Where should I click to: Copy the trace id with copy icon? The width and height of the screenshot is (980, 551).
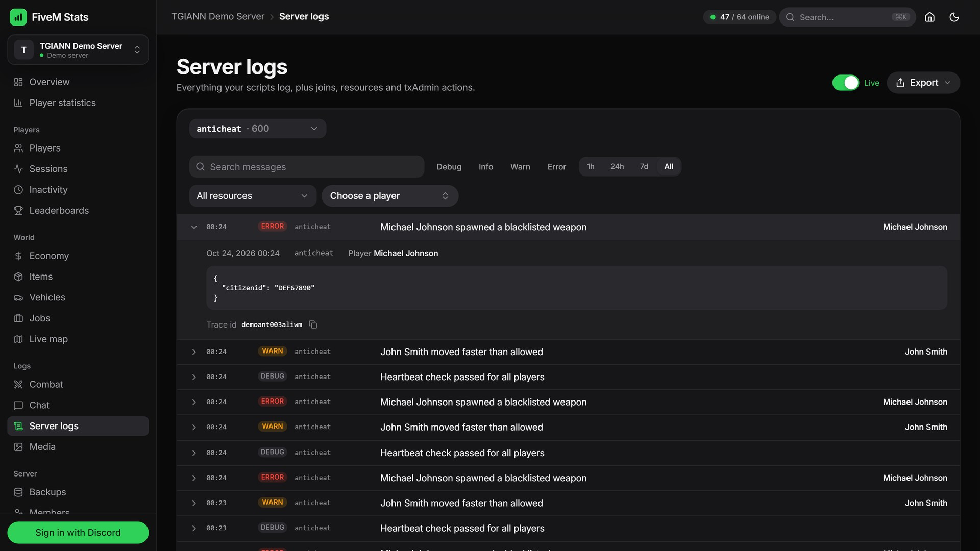click(313, 324)
